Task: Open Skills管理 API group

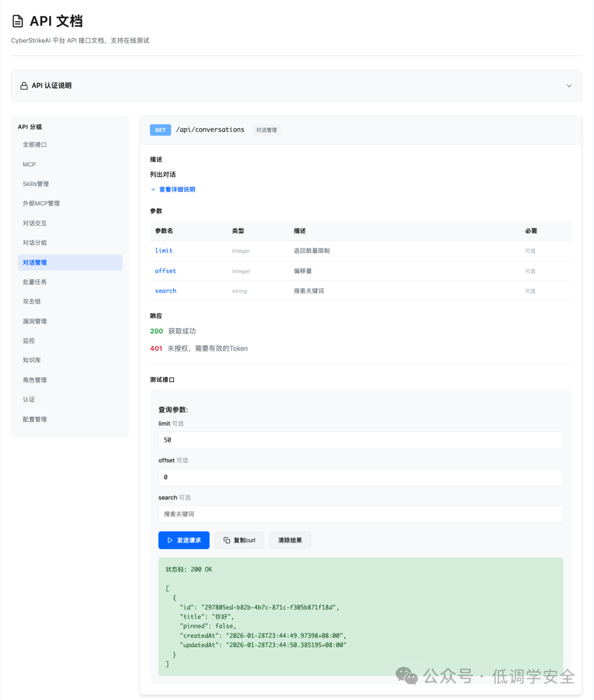Action: (x=70, y=184)
